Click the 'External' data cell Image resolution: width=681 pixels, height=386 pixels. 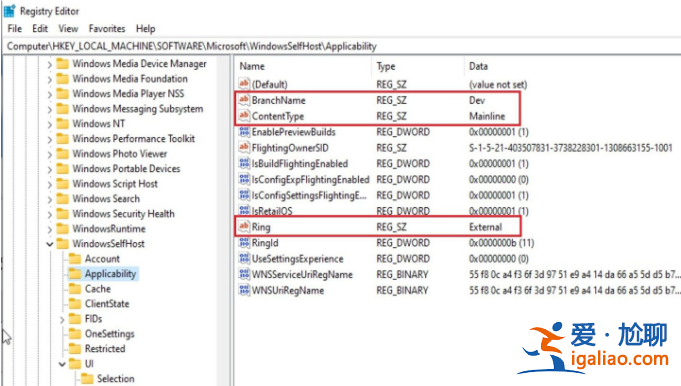[485, 227]
